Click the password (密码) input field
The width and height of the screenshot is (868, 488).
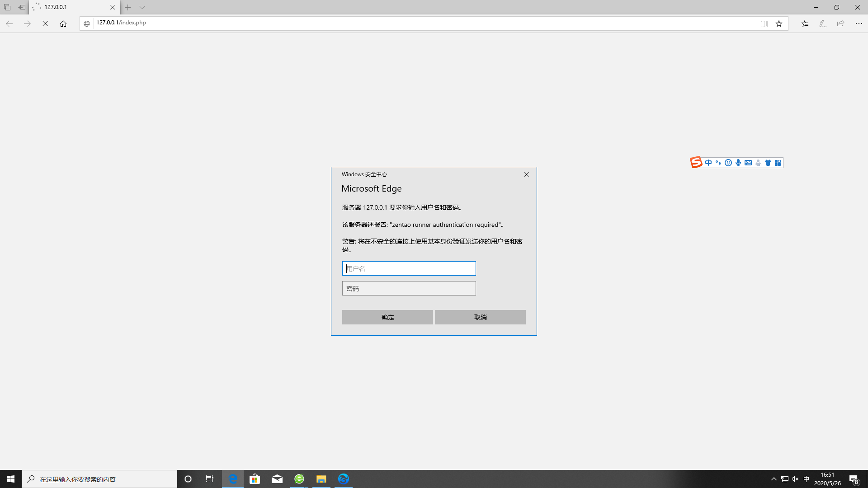click(409, 288)
